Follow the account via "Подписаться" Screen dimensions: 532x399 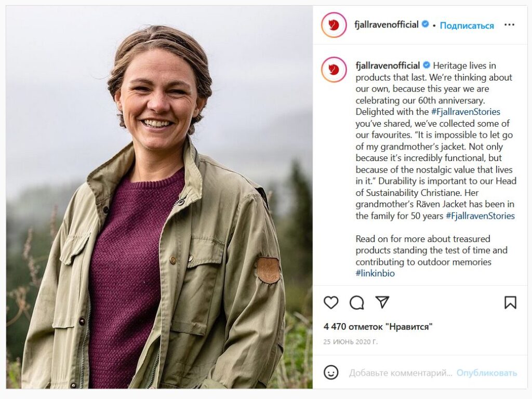(467, 25)
